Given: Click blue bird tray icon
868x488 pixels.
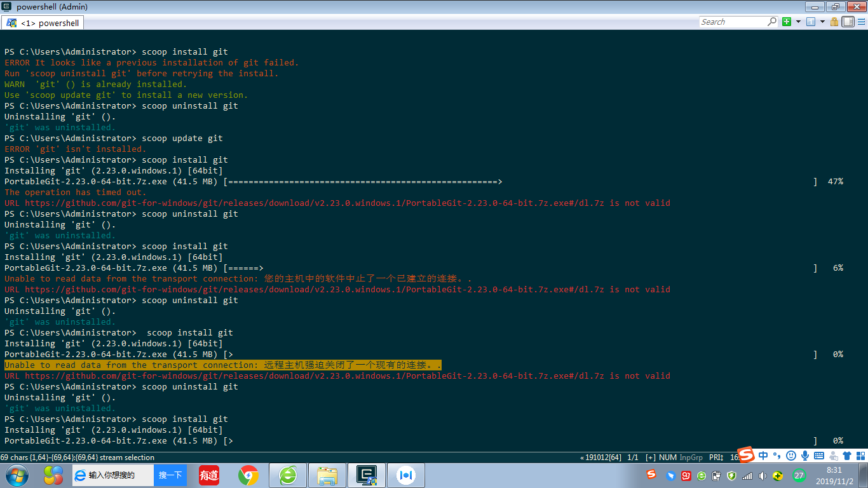Looking at the screenshot, I should click(671, 475).
